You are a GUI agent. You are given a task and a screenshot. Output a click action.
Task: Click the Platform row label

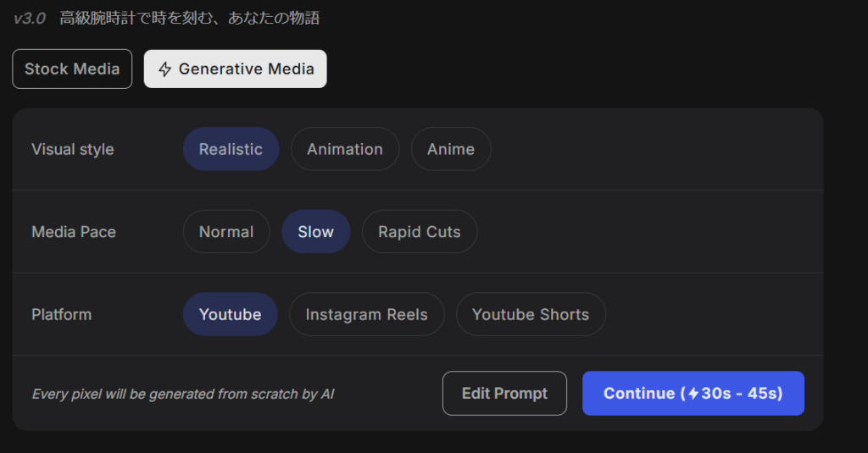pyautogui.click(x=61, y=315)
